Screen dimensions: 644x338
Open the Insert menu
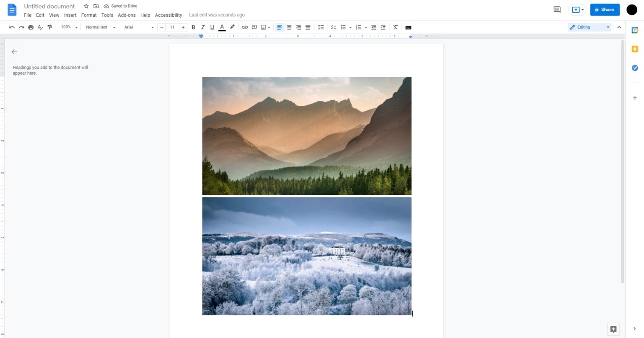tap(70, 15)
